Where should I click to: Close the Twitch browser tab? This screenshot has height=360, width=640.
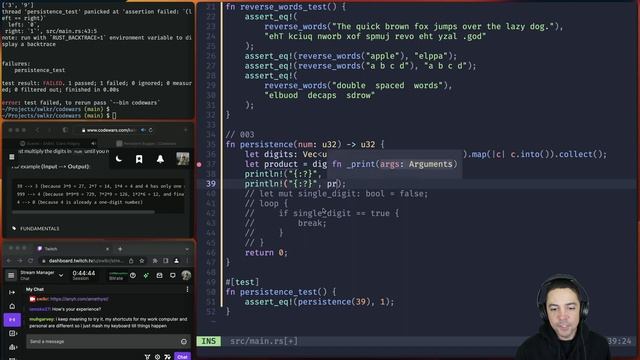pyautogui.click(x=107, y=249)
